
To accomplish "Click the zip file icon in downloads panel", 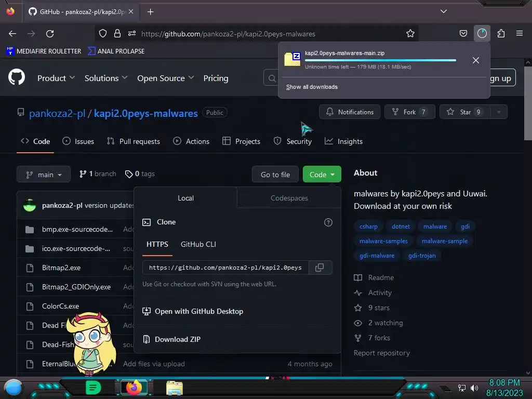I will pos(292,59).
